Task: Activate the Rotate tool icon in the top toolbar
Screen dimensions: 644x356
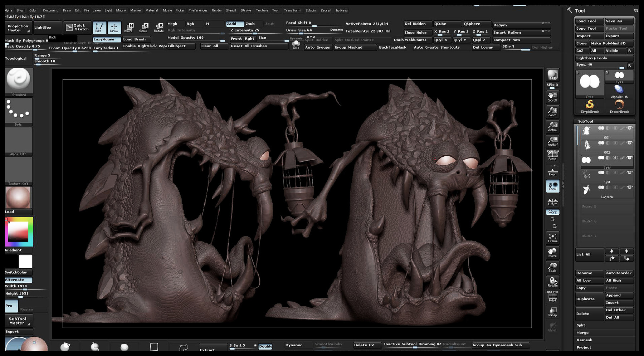Action: (158, 28)
